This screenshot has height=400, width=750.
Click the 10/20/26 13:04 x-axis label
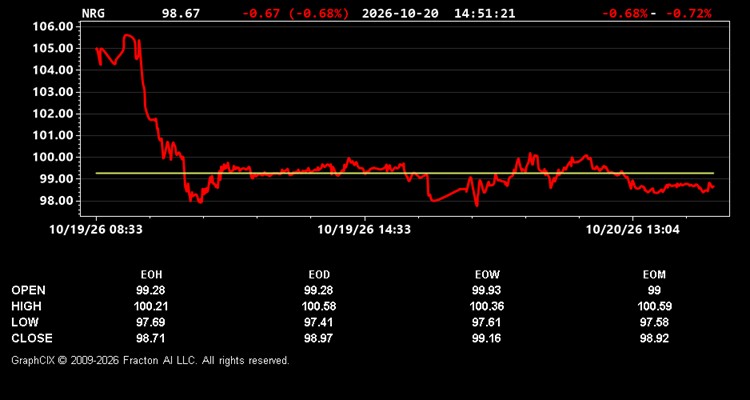tap(633, 230)
